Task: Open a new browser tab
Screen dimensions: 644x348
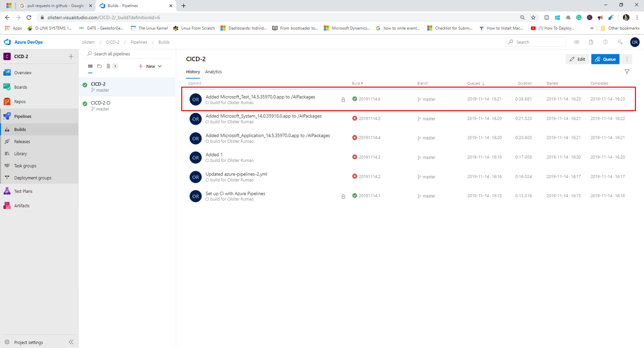Action: 183,6
